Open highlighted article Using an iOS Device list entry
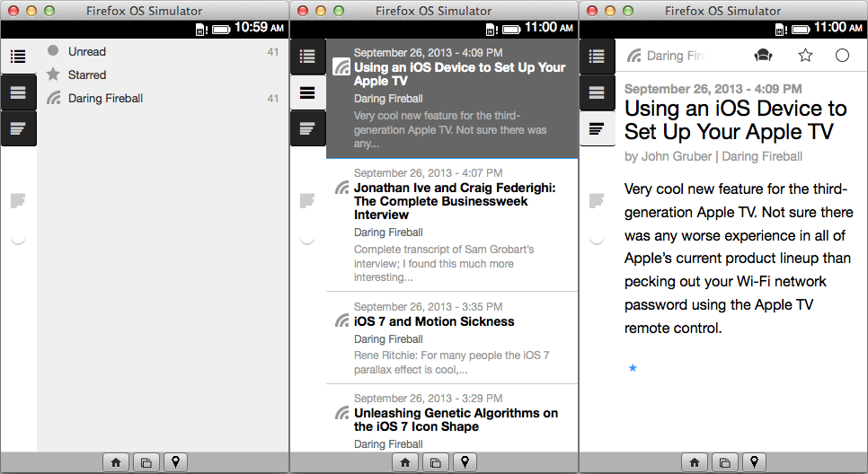The image size is (868, 474). click(452, 99)
